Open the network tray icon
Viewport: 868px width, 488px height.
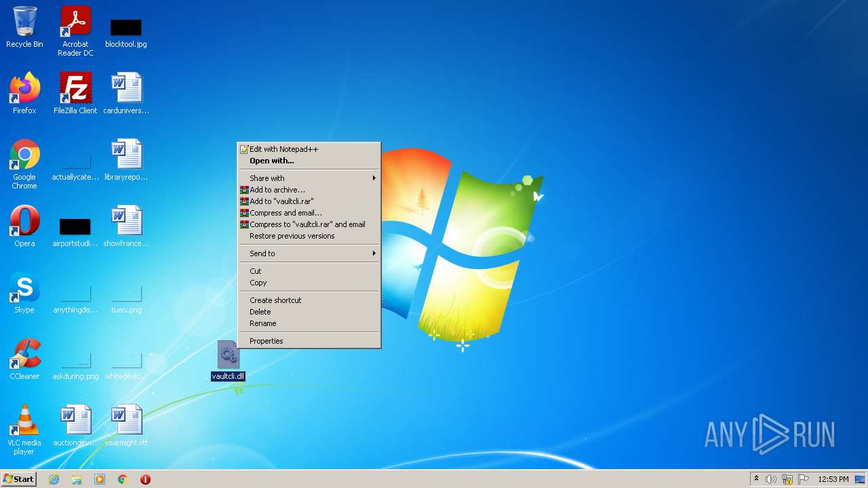pos(787,479)
